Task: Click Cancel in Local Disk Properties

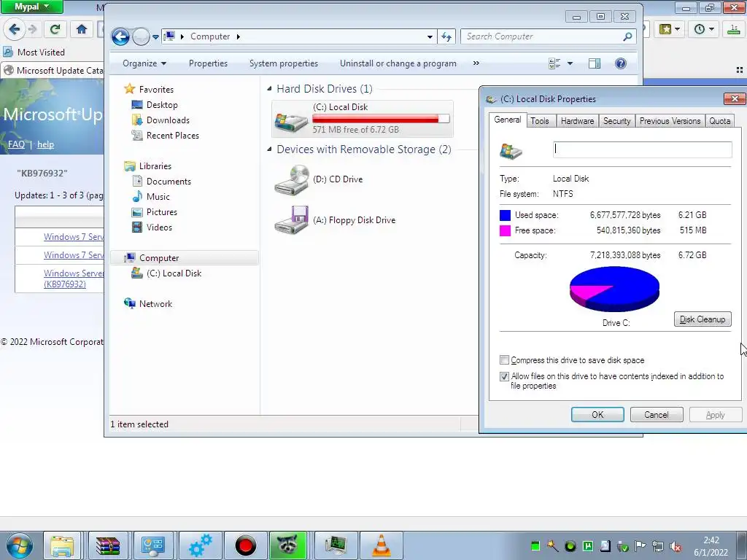Action: click(x=657, y=415)
